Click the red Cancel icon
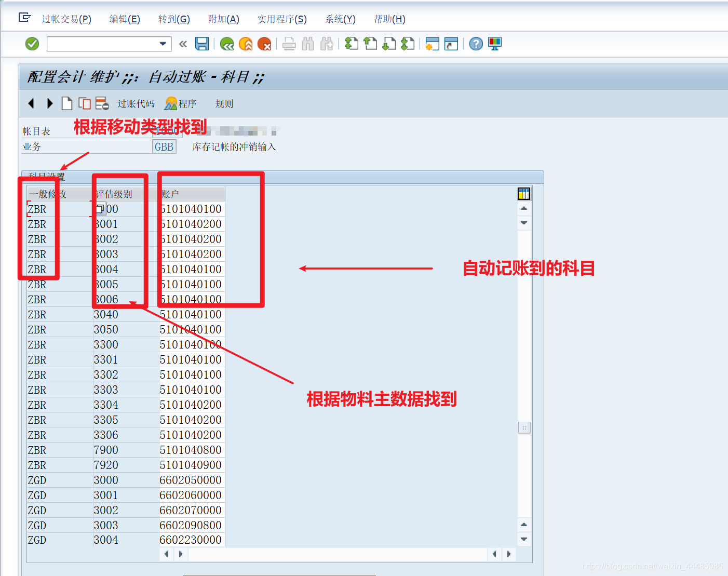 (x=264, y=44)
